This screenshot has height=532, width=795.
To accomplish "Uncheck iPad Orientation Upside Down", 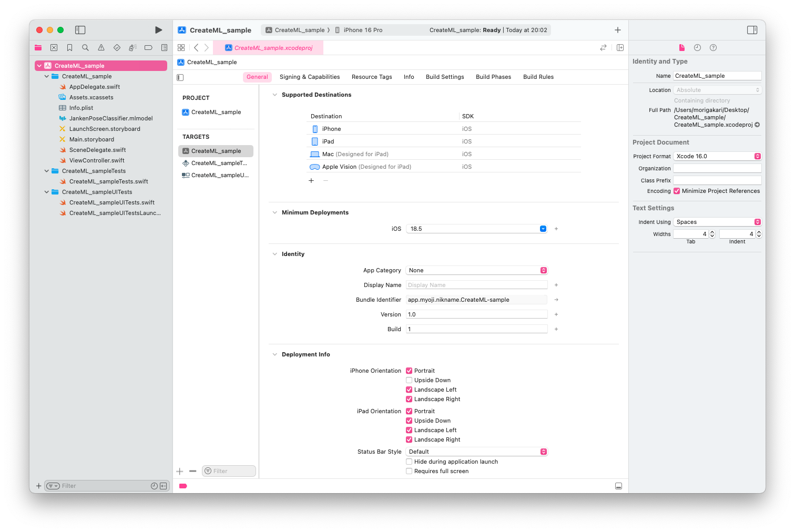I will point(409,421).
